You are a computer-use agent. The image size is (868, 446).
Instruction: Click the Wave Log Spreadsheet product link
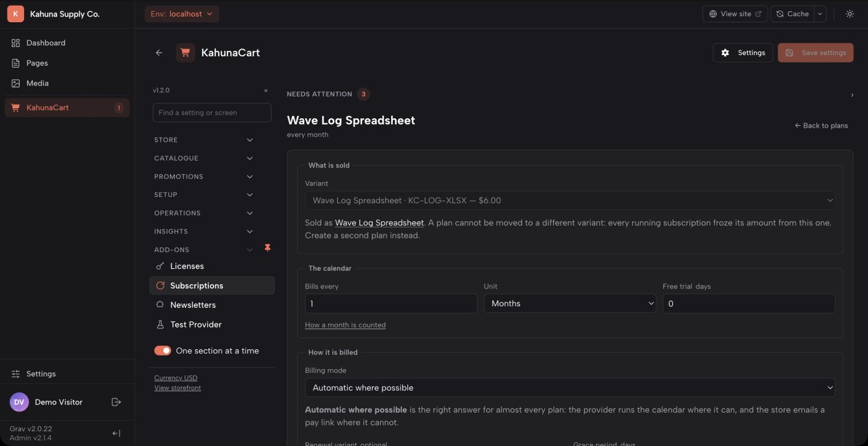click(x=379, y=222)
